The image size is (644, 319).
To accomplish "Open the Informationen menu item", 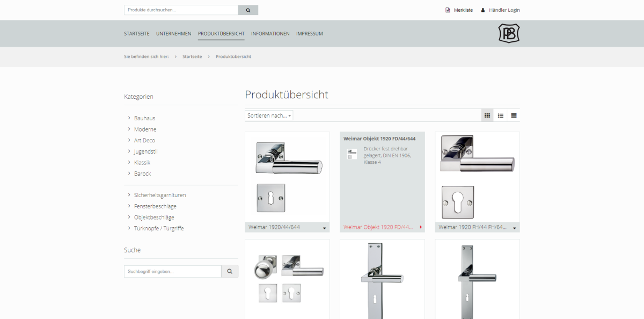I will click(x=270, y=33).
